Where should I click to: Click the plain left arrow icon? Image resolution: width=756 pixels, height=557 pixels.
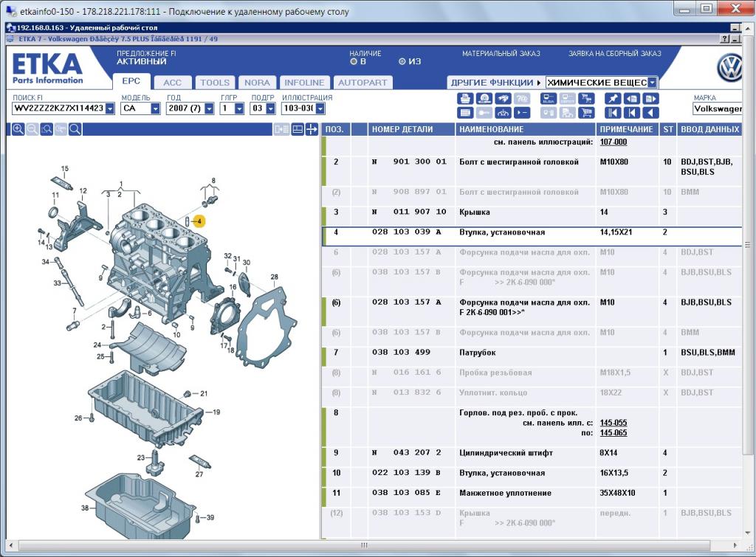[651, 113]
